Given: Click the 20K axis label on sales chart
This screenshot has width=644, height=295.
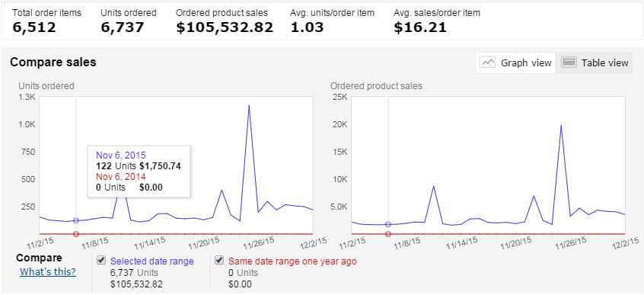Looking at the screenshot, I should (x=340, y=125).
